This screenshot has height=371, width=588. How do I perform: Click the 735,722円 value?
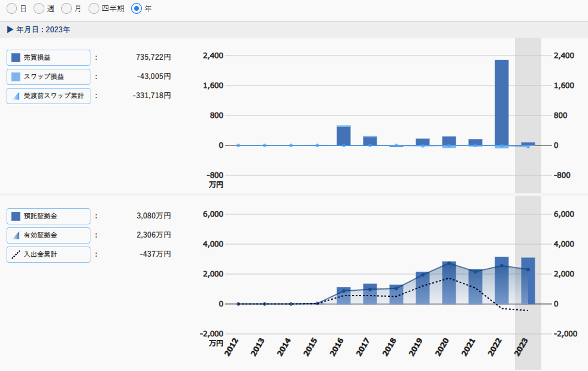pyautogui.click(x=153, y=57)
